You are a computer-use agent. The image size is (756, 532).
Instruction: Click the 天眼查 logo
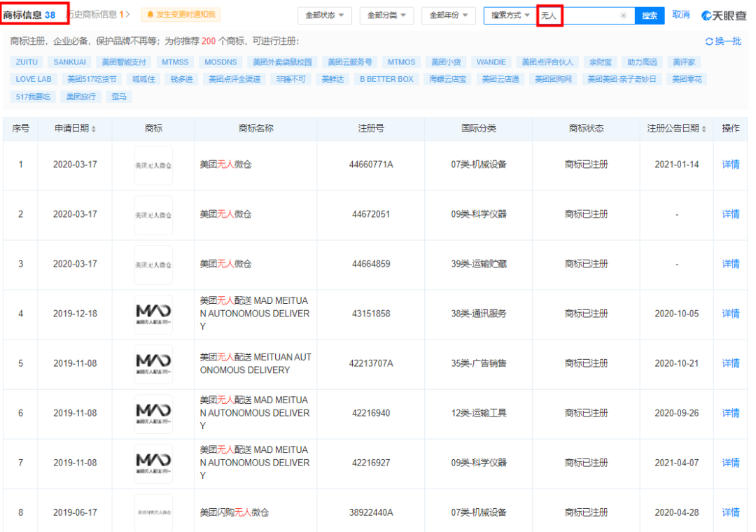[724, 15]
